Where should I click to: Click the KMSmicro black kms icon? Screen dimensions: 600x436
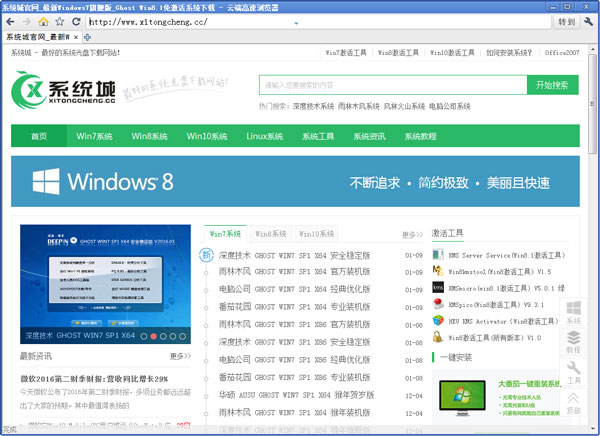click(x=438, y=287)
